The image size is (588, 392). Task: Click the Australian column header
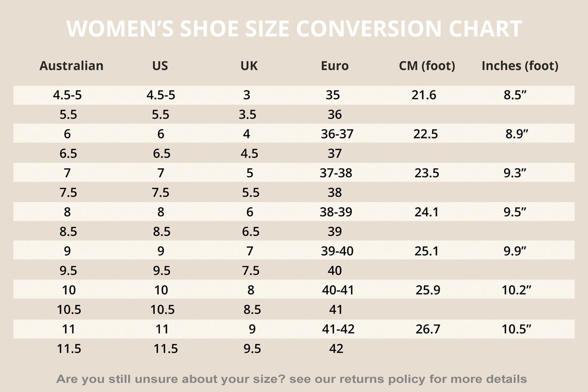(71, 66)
